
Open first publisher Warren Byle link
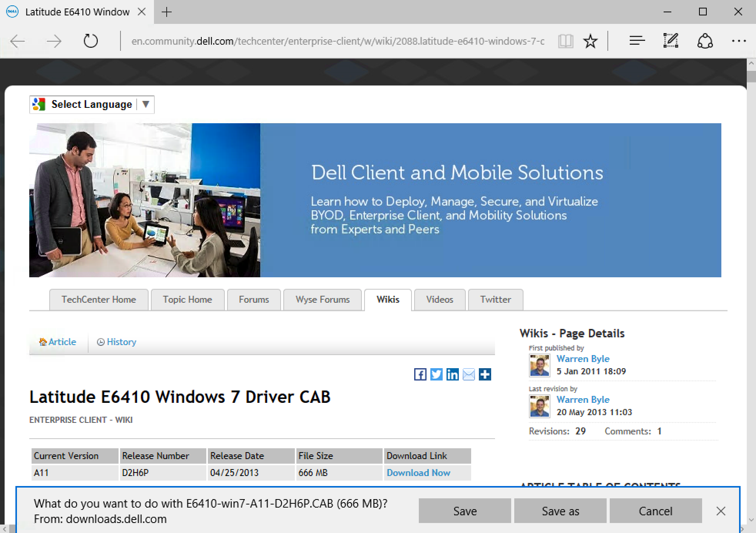pyautogui.click(x=583, y=359)
